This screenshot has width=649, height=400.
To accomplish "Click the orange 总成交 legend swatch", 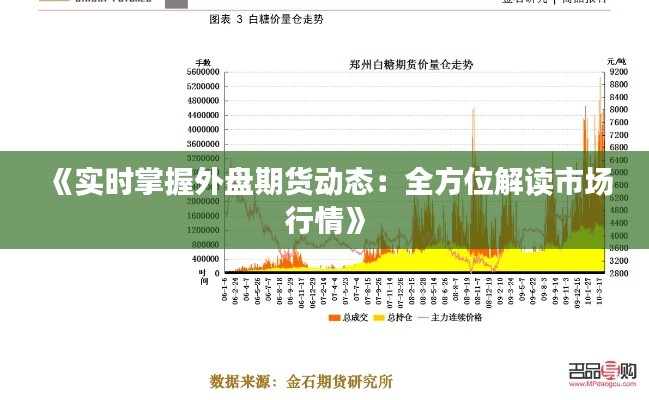I will [333, 317].
